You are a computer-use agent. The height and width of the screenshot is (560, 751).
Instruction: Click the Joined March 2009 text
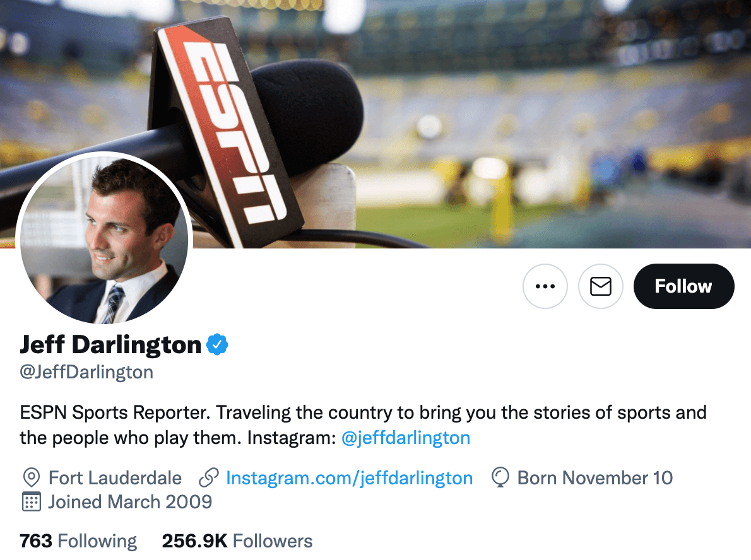129,502
